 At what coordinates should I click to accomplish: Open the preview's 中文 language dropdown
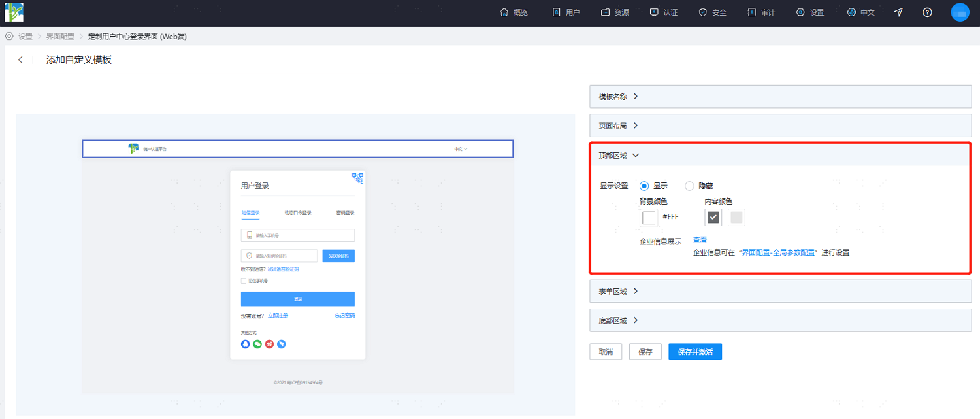[461, 149]
